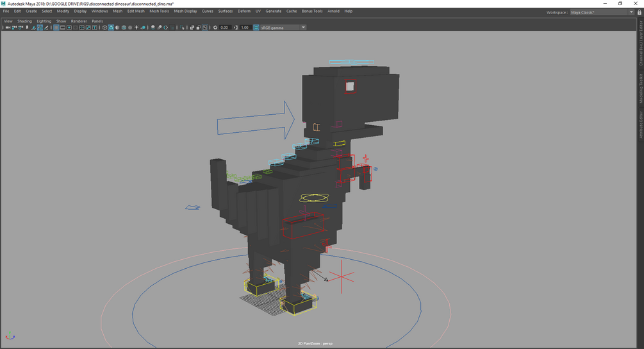
Task: Toggle the resolution gate icon
Action: tap(69, 28)
